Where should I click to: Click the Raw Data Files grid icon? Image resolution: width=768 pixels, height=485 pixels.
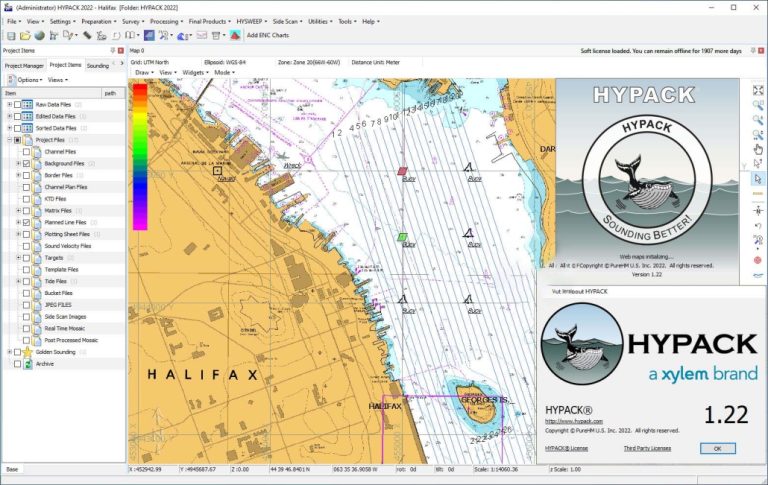click(27, 104)
